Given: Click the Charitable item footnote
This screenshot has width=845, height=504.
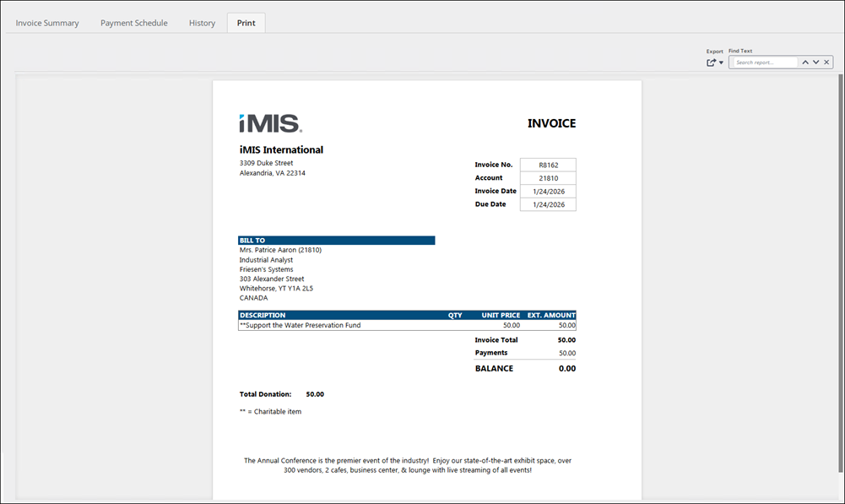Looking at the screenshot, I should click(x=270, y=411).
